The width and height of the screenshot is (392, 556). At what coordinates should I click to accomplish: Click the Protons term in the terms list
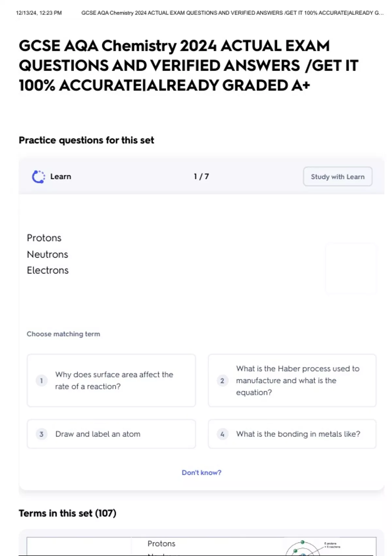click(x=161, y=544)
